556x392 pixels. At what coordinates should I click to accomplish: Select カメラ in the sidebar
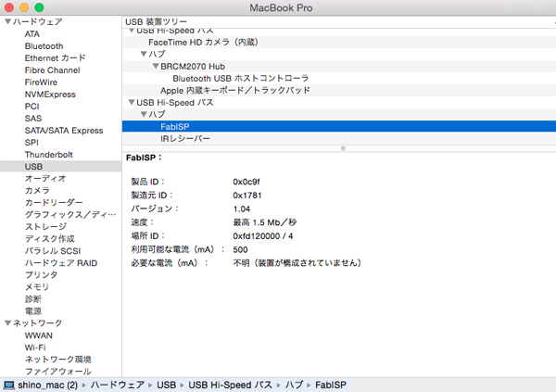(37, 191)
